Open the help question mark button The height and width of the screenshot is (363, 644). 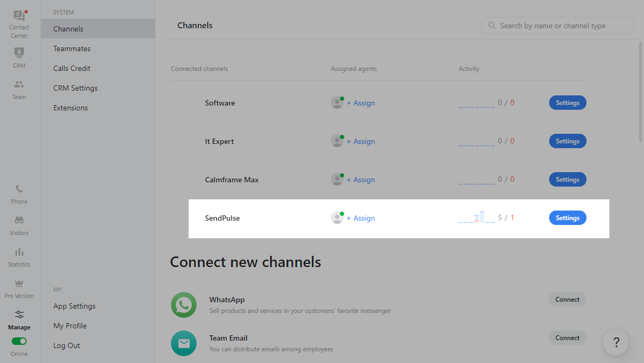[616, 342]
